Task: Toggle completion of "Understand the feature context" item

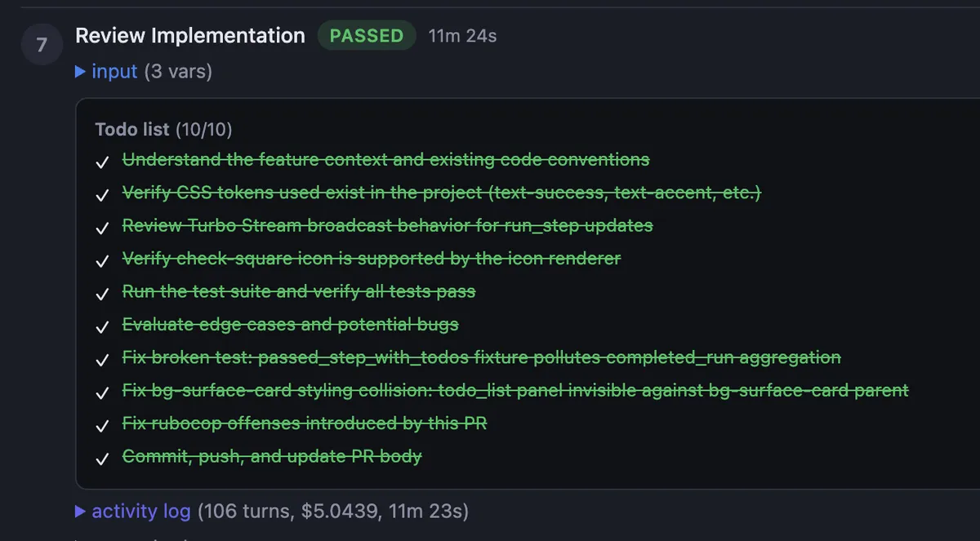Action: (x=102, y=162)
